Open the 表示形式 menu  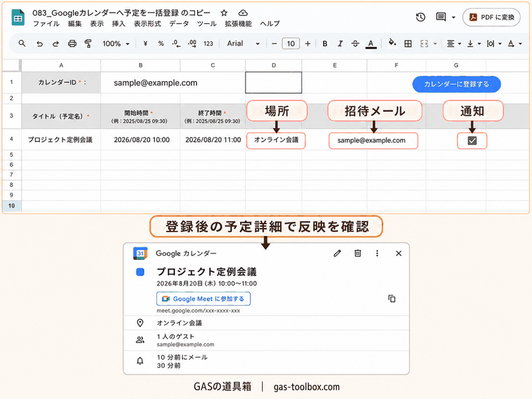[x=147, y=24]
